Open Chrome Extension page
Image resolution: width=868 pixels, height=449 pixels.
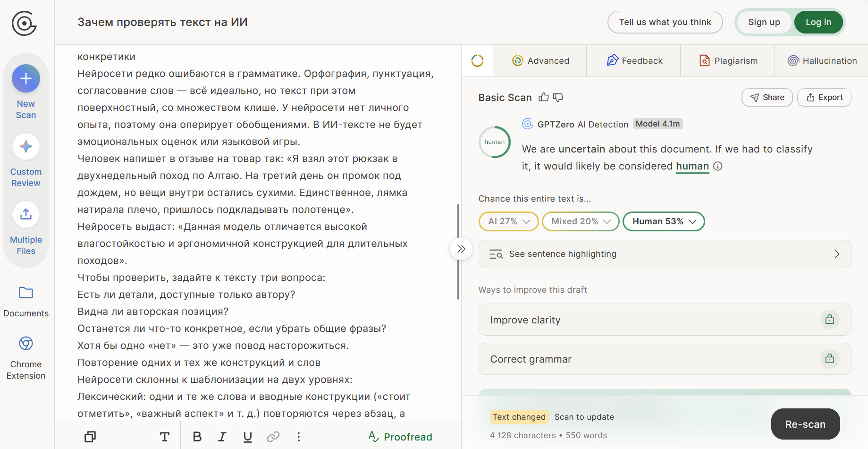(26, 358)
